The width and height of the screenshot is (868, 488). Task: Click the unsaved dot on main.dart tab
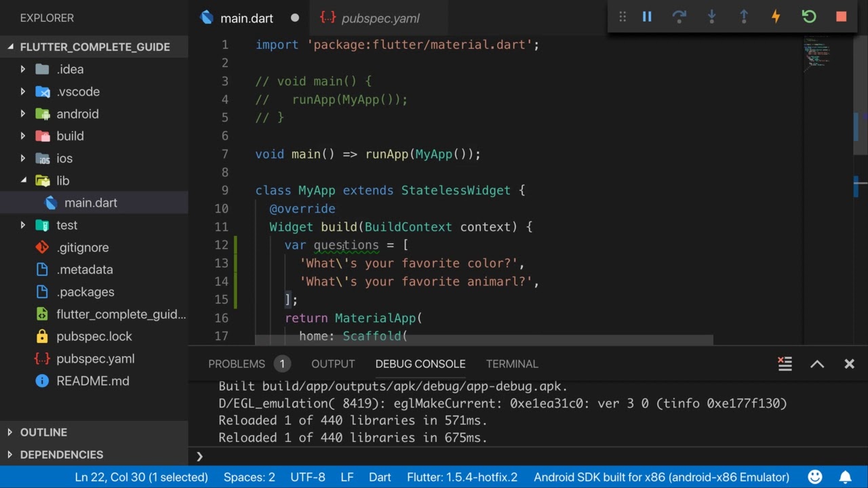(295, 18)
